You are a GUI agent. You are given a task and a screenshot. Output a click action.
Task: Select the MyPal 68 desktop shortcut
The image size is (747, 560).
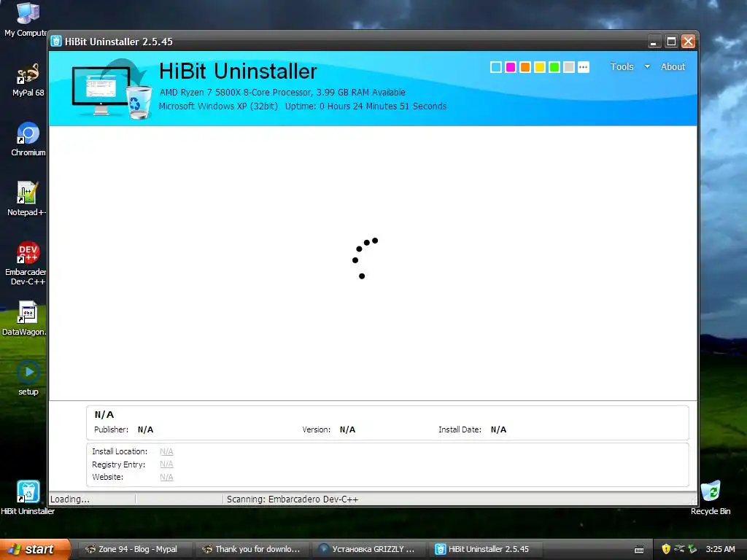pos(28,80)
